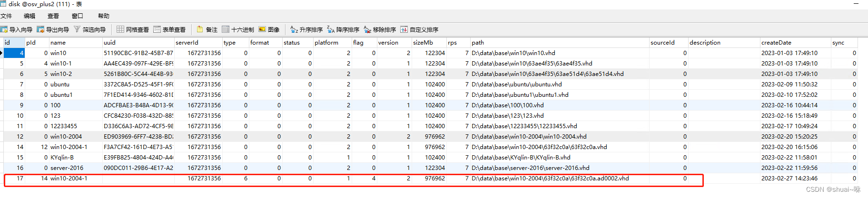Remove sorting with 移除排序
868x197 pixels.
(380, 29)
